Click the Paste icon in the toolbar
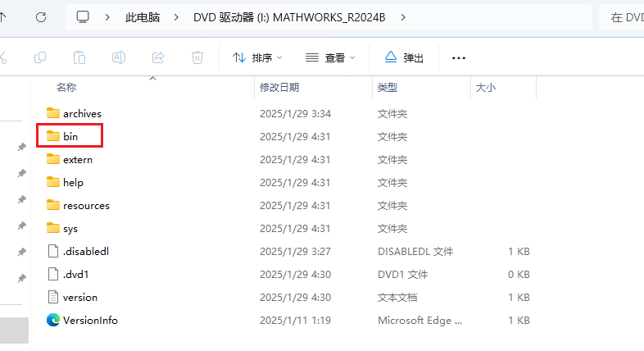Image resolution: width=644 pixels, height=351 pixels. click(79, 57)
